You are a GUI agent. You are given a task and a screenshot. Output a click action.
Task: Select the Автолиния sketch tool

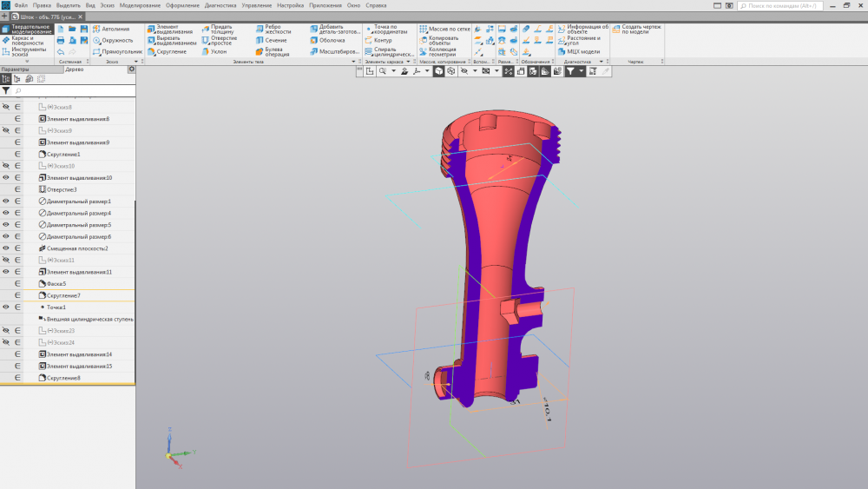116,29
